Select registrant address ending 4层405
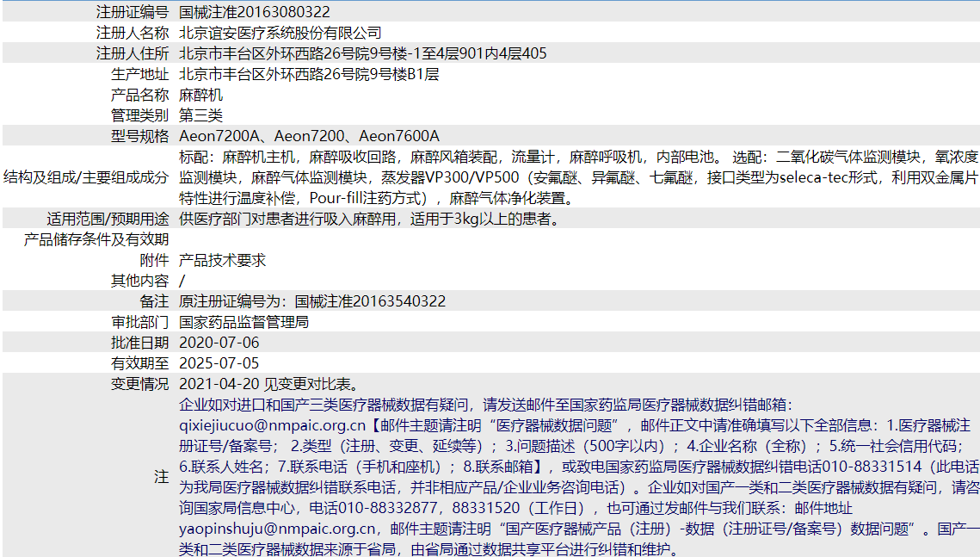Screen dimensions: 980x557 pos(362,53)
